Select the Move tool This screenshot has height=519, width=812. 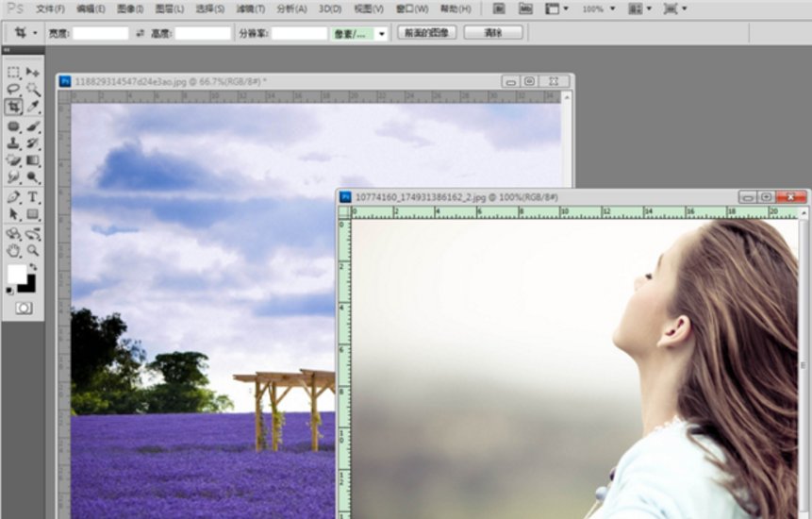coord(33,72)
